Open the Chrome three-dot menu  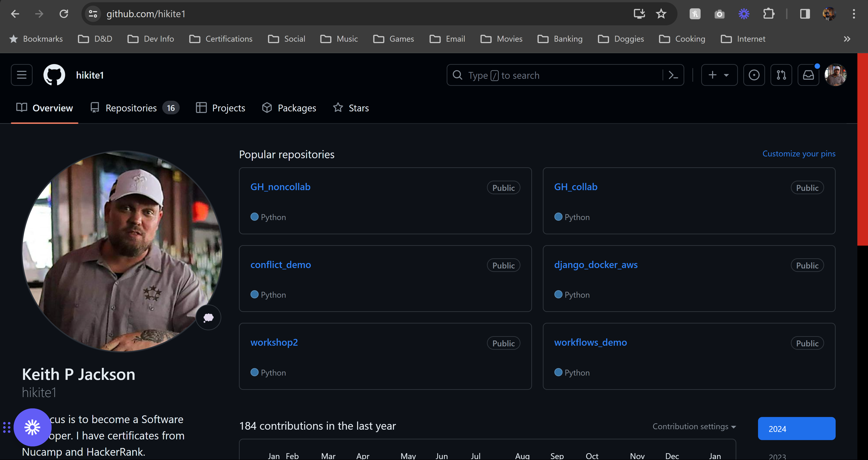tap(854, 14)
